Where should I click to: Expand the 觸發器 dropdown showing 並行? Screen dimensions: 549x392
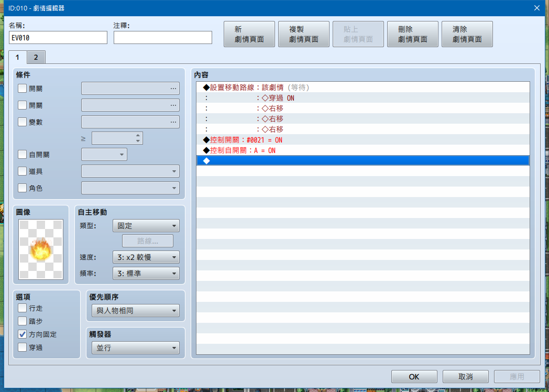pyautogui.click(x=136, y=348)
